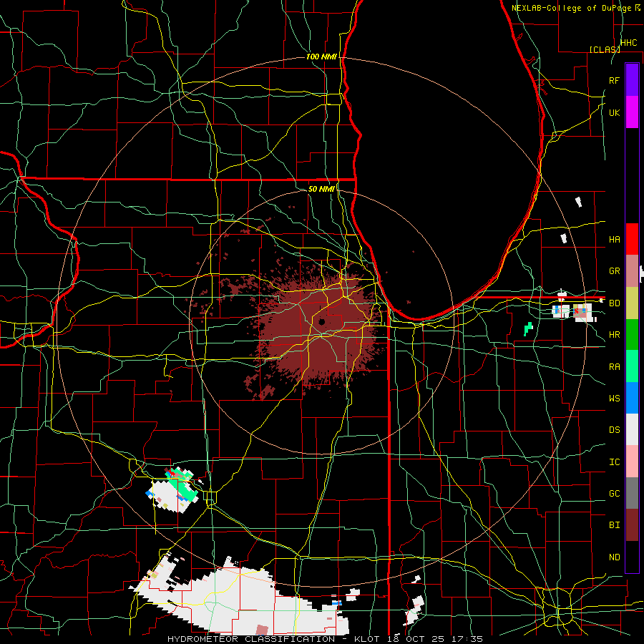Click the "WS" legend label
The image size is (644, 644).
615,398
